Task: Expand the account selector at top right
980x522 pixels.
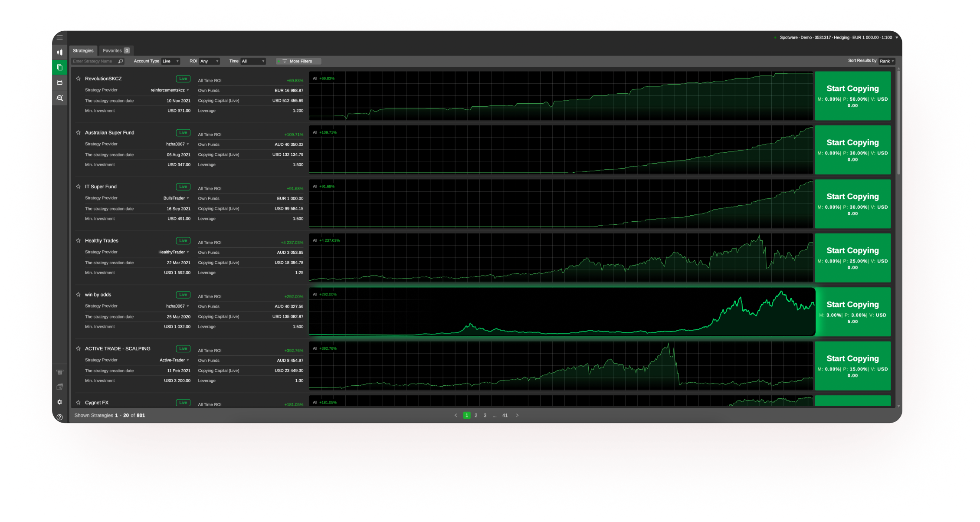Action: coord(897,38)
